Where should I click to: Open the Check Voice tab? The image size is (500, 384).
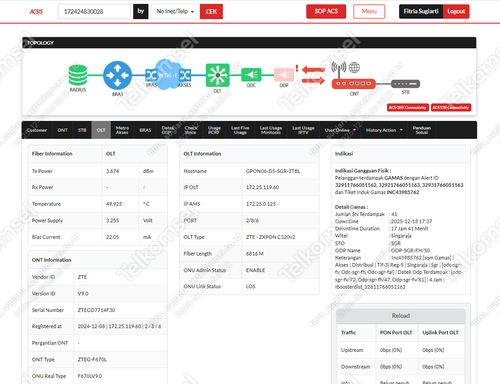pos(191,130)
